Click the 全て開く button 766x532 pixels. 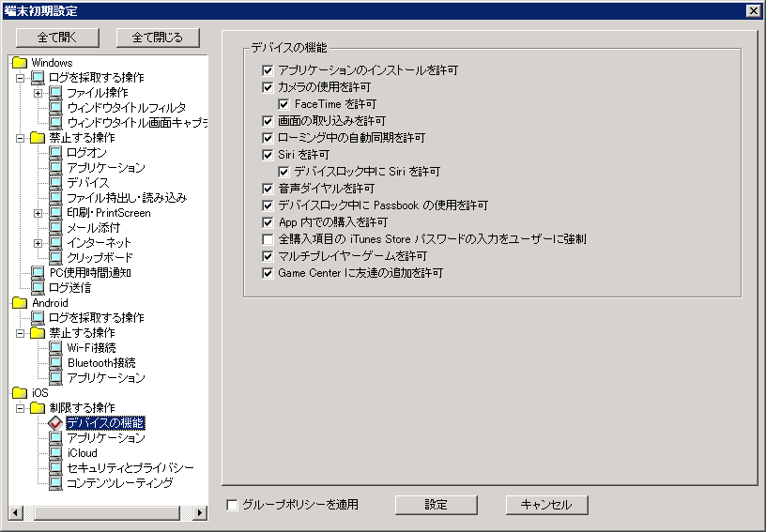tap(57, 38)
